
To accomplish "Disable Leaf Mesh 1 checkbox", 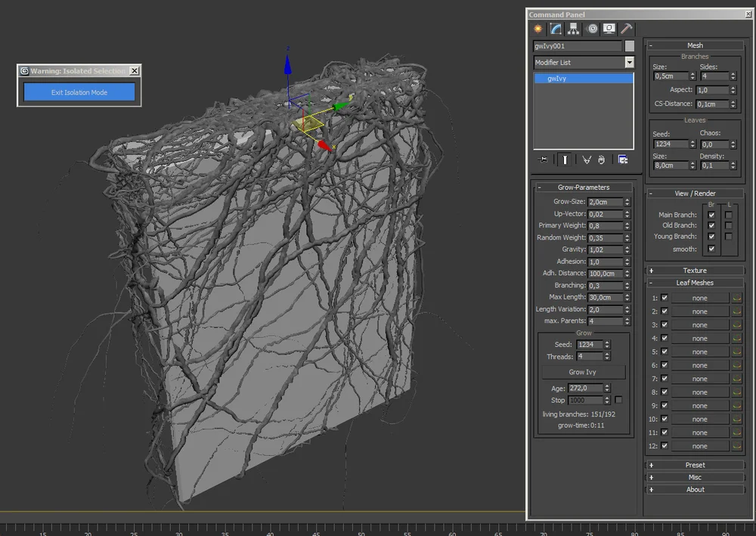I will click(665, 298).
